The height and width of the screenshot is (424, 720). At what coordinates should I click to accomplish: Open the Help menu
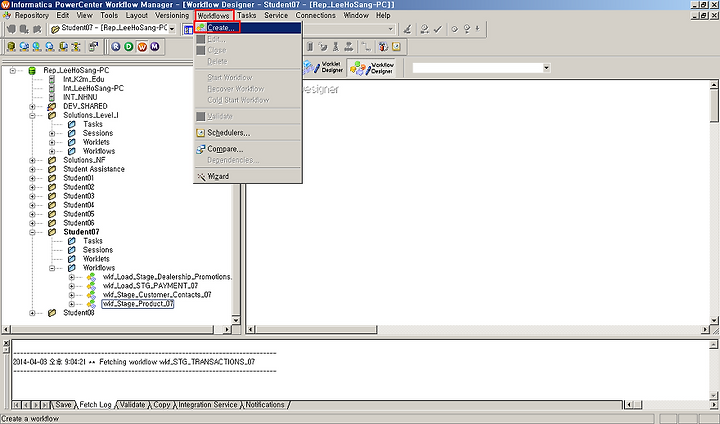pyautogui.click(x=383, y=15)
